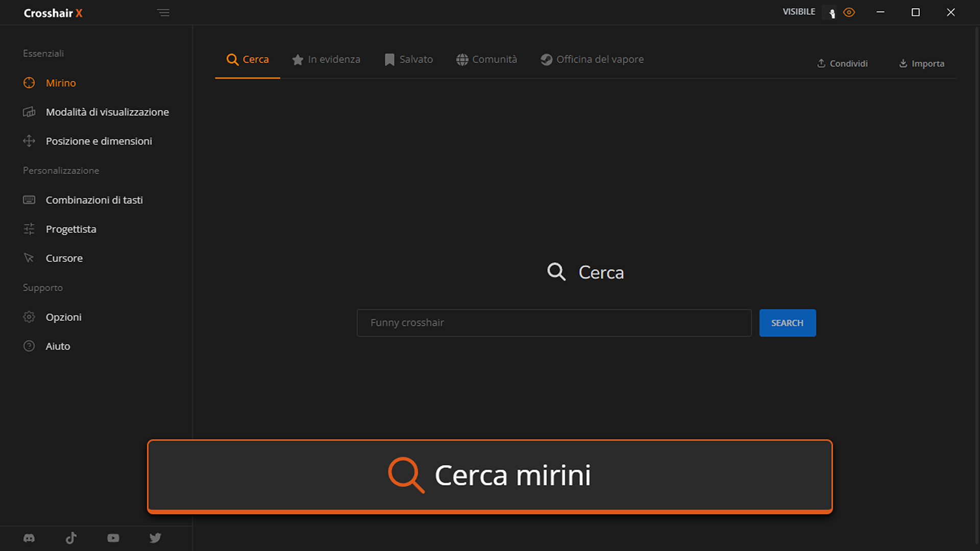This screenshot has width=980, height=551.
Task: Click the Personalizzazione section heading
Action: 61,170
